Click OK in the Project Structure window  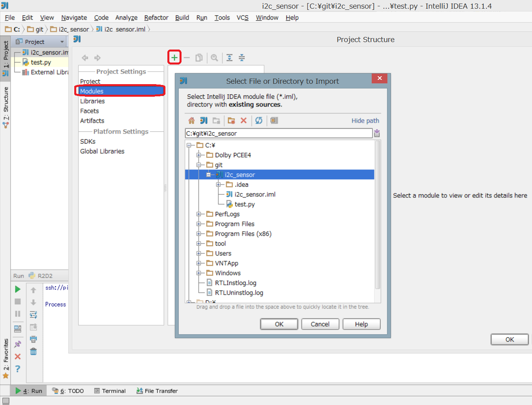(510, 339)
